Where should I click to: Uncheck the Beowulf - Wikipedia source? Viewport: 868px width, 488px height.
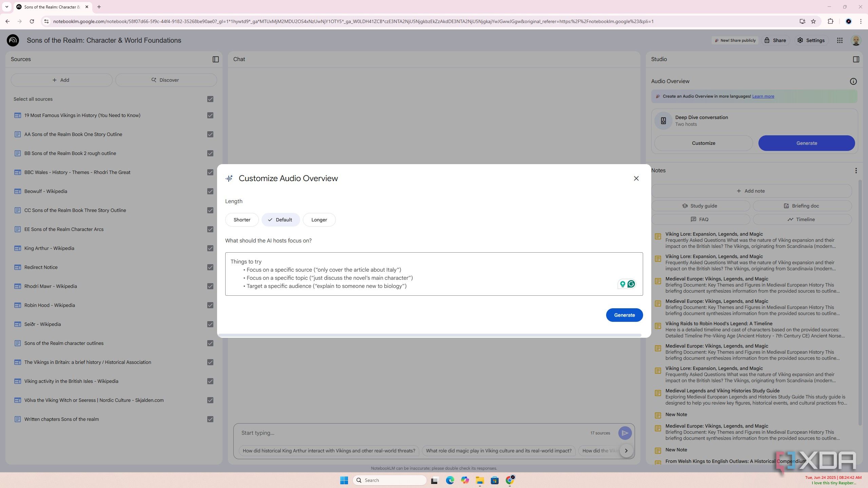coord(210,191)
